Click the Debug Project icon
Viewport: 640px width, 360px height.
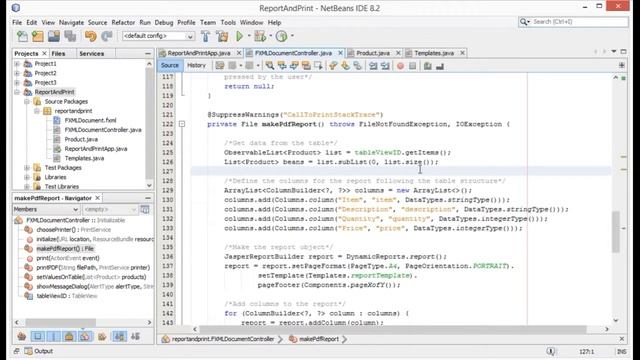(x=260, y=36)
